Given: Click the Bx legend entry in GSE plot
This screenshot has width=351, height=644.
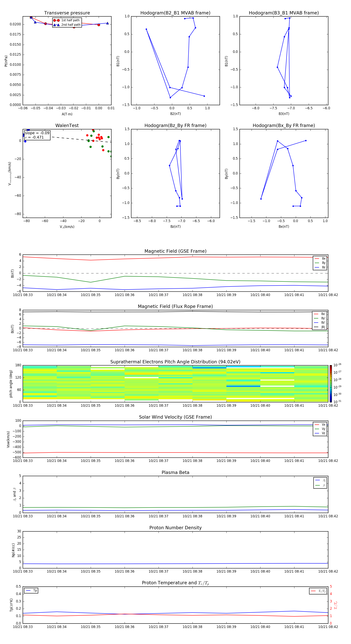Looking at the screenshot, I should pos(320,259).
